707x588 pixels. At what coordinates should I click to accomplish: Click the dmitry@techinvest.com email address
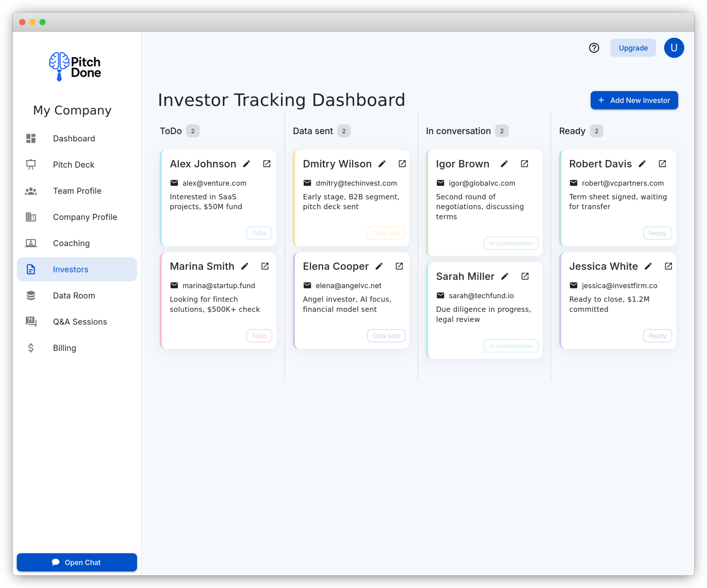tap(356, 183)
